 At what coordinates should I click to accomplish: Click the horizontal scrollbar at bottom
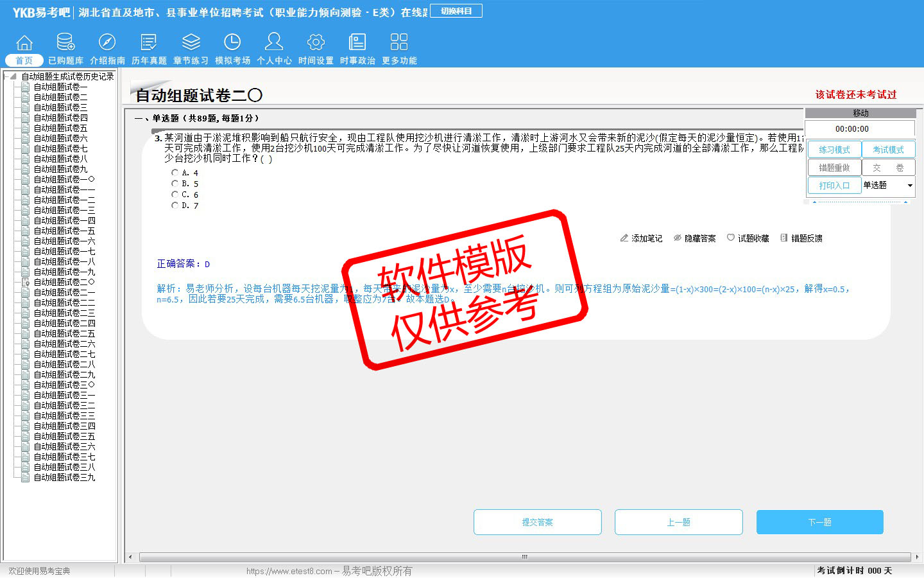(x=524, y=557)
